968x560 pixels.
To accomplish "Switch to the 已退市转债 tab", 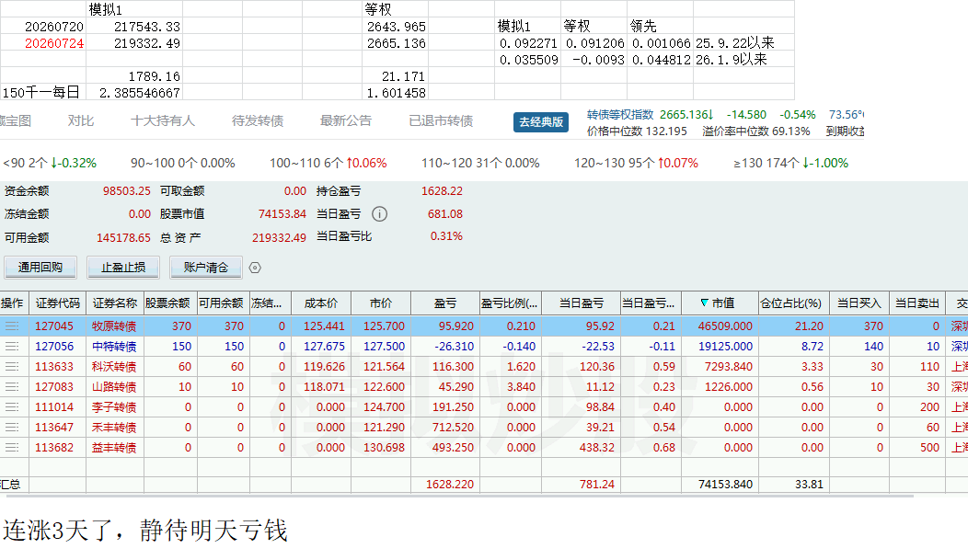I will (441, 120).
